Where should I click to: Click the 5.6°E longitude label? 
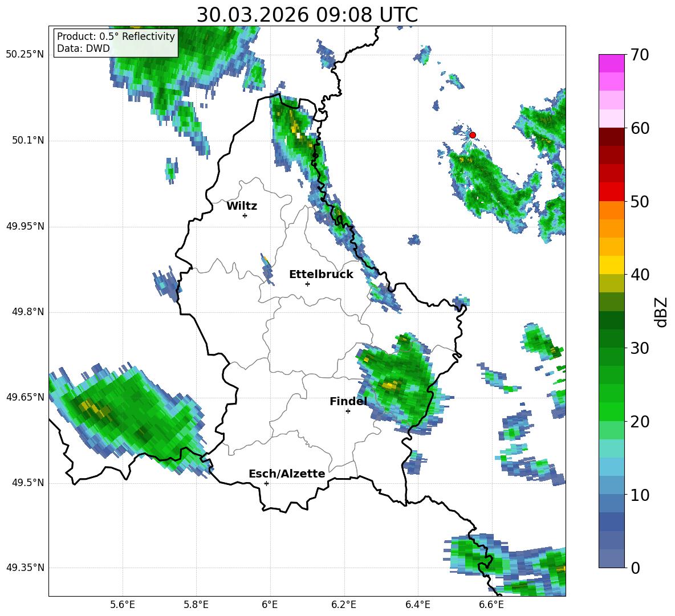point(123,605)
